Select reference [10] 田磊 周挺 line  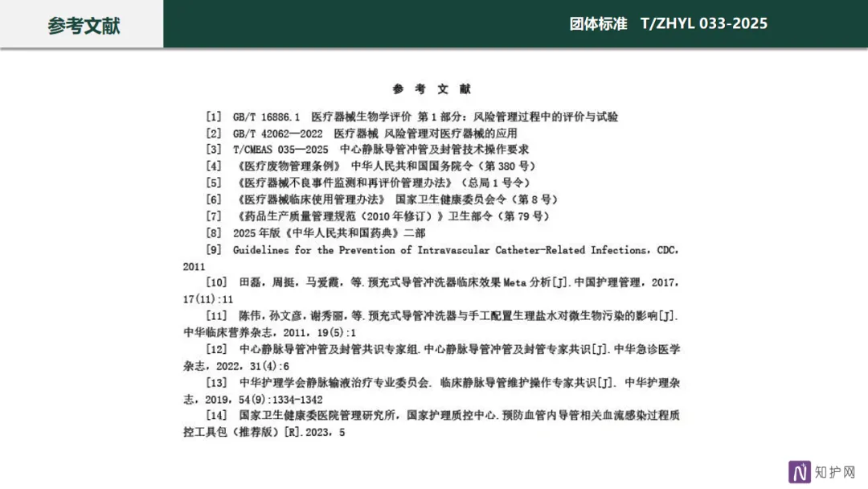[x=442, y=282]
